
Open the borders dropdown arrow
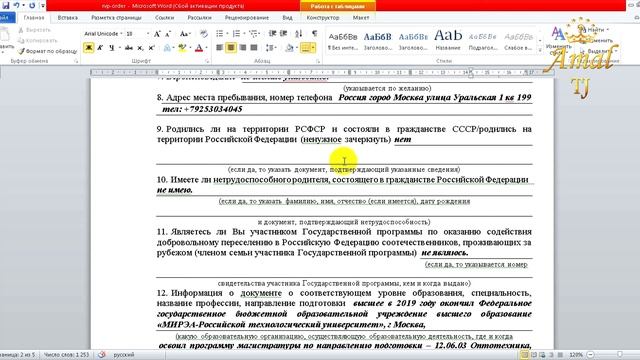(x=313, y=48)
